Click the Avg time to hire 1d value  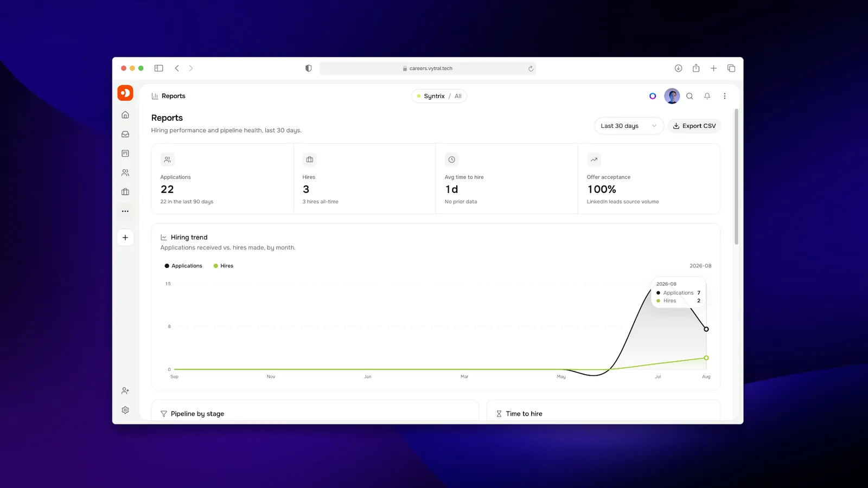coord(451,189)
